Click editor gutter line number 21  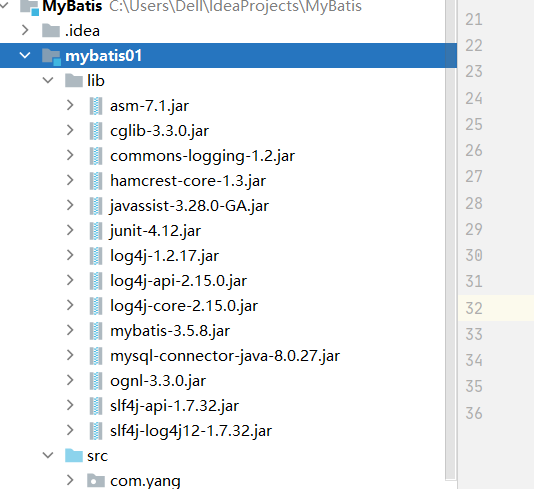pos(474,19)
